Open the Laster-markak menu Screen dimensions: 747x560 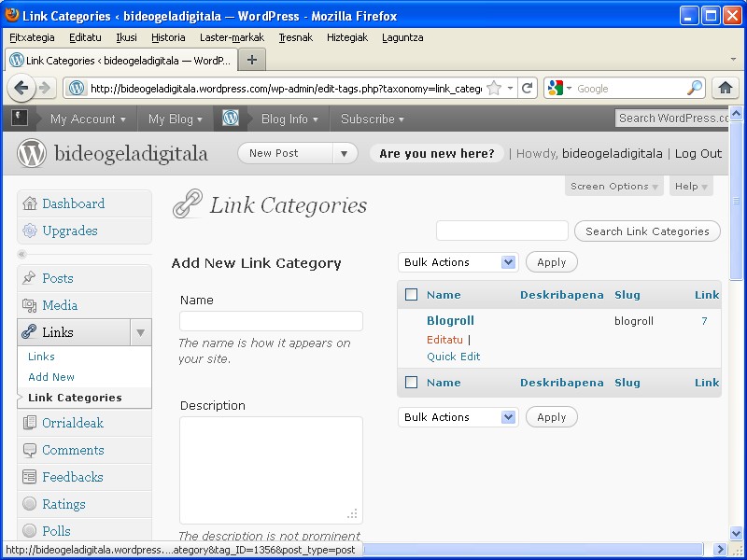coord(232,37)
